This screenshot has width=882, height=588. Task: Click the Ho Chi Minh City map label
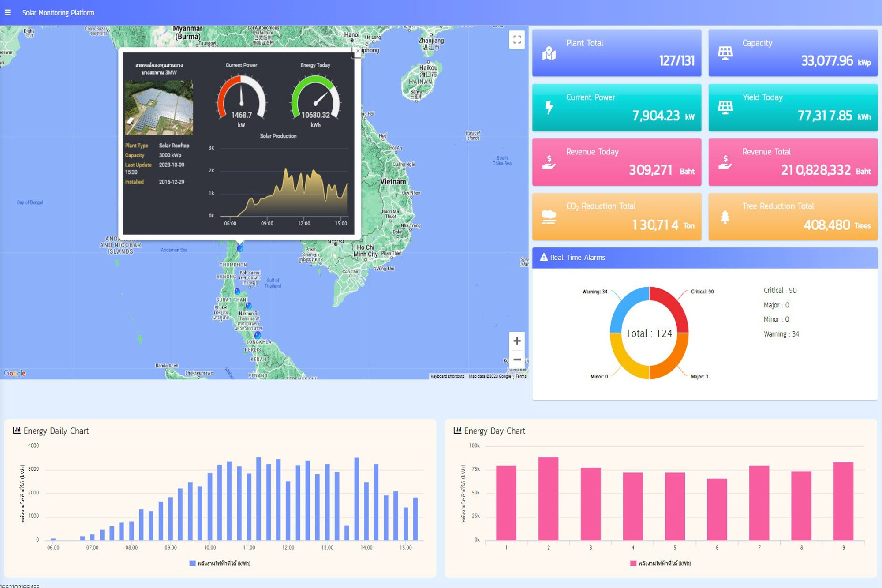click(x=366, y=251)
